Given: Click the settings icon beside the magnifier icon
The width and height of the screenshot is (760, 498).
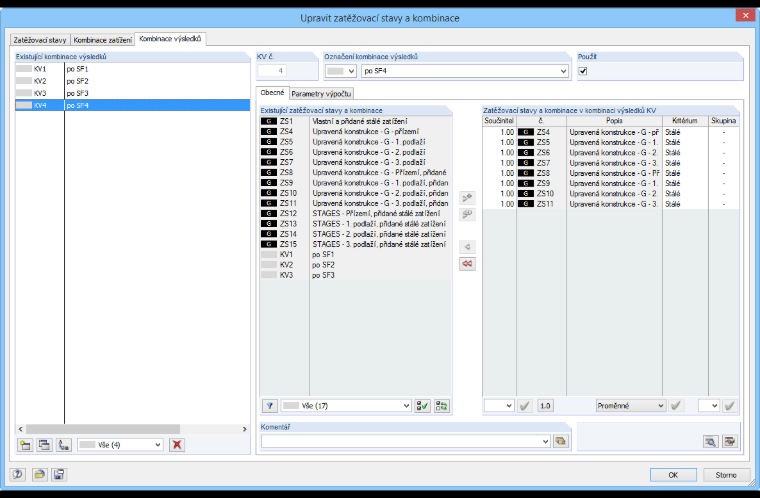Looking at the screenshot, I should [729, 441].
